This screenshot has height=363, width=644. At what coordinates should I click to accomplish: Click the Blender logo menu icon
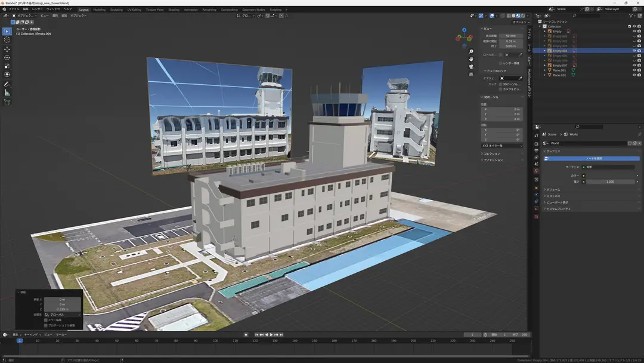(x=4, y=9)
